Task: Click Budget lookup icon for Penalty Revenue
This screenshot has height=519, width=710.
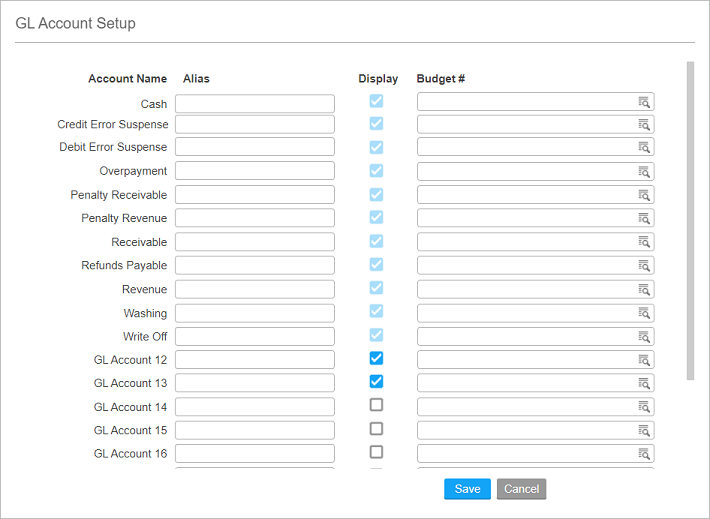Action: point(644,219)
